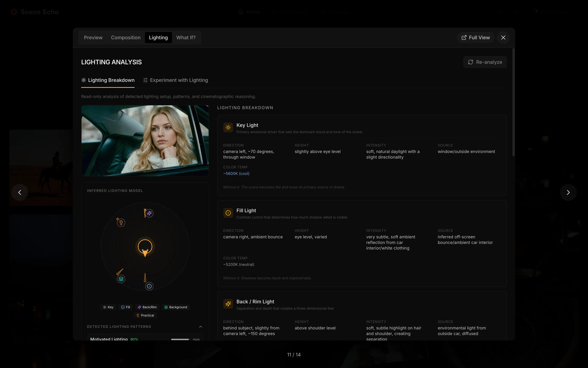Click 'camera right, ambient bounce' direction value
The image size is (588, 368).
pyautogui.click(x=253, y=237)
